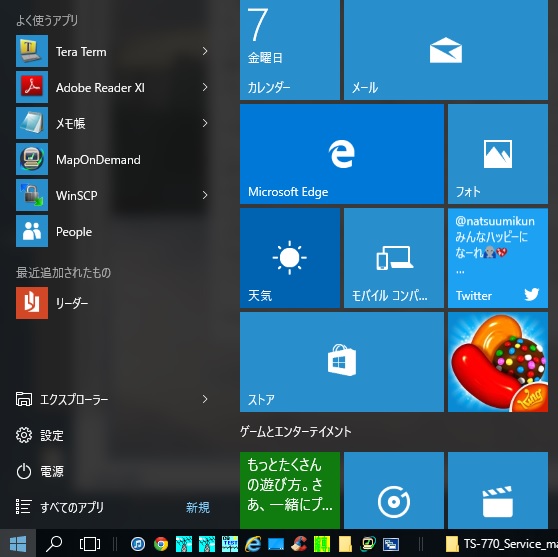Open the green もっとたくさんの遊び方 tile
The width and height of the screenshot is (558, 557).
tap(290, 490)
